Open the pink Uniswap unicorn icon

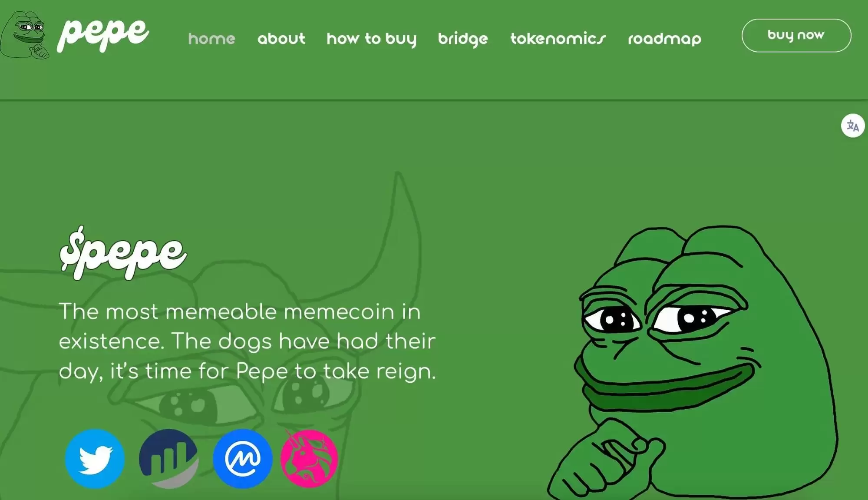pos(309,458)
